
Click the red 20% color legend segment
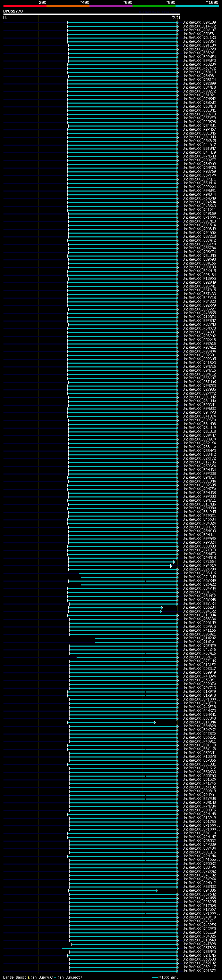25,6
